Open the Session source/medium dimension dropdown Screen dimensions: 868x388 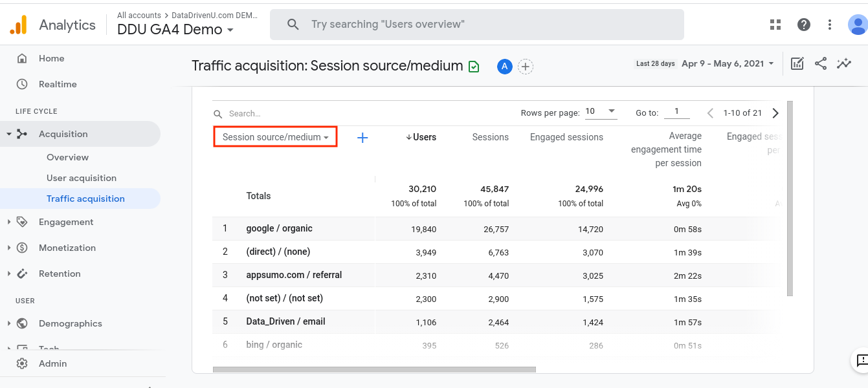point(275,137)
